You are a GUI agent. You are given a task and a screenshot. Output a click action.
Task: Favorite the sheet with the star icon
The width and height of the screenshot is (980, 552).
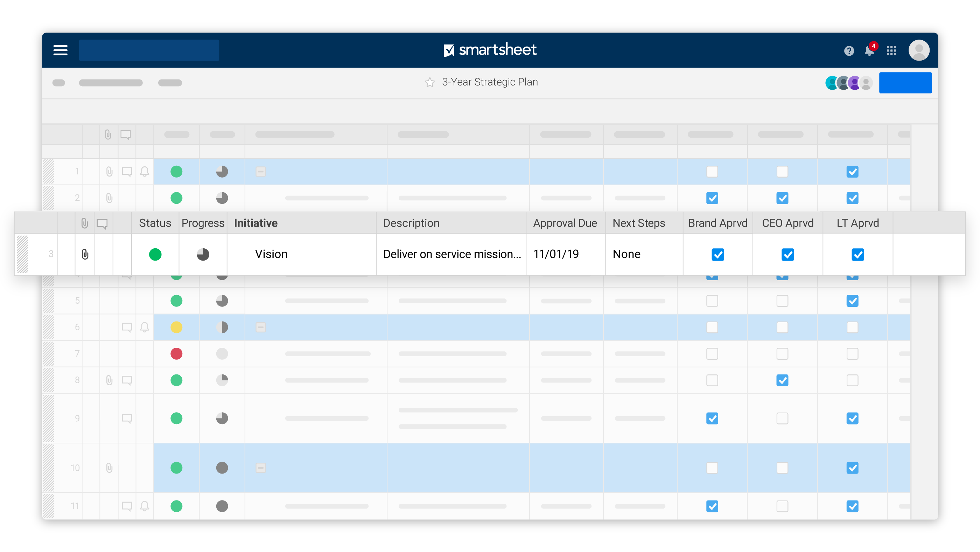point(429,82)
